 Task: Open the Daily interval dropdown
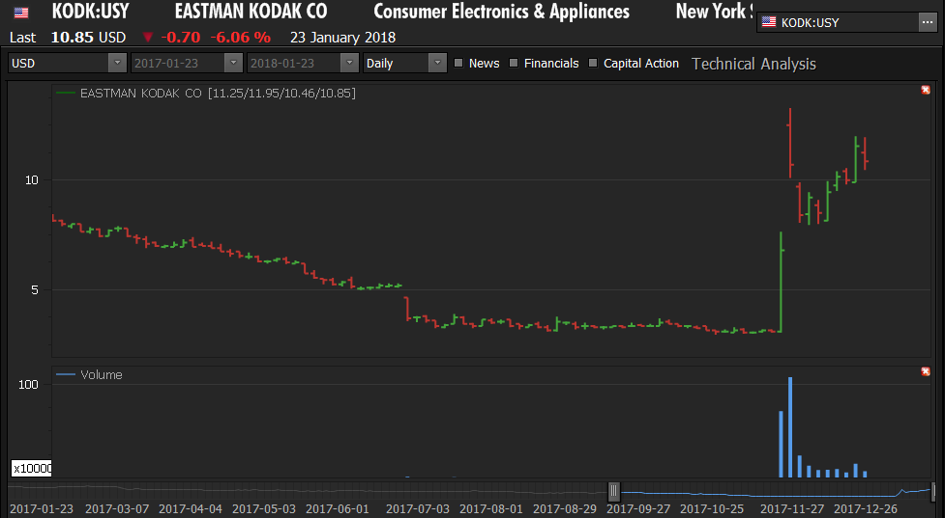(438, 63)
